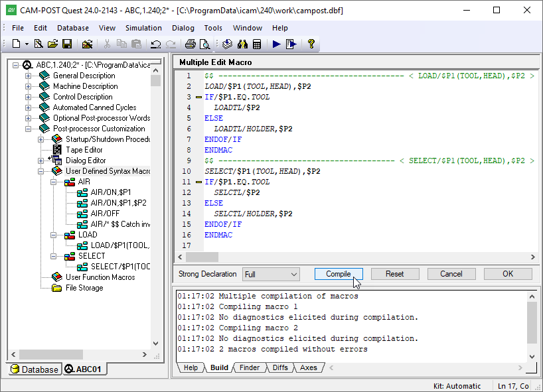543x392 pixels.
Task: Click the tree panel scroll down arrow
Action: 156,344
